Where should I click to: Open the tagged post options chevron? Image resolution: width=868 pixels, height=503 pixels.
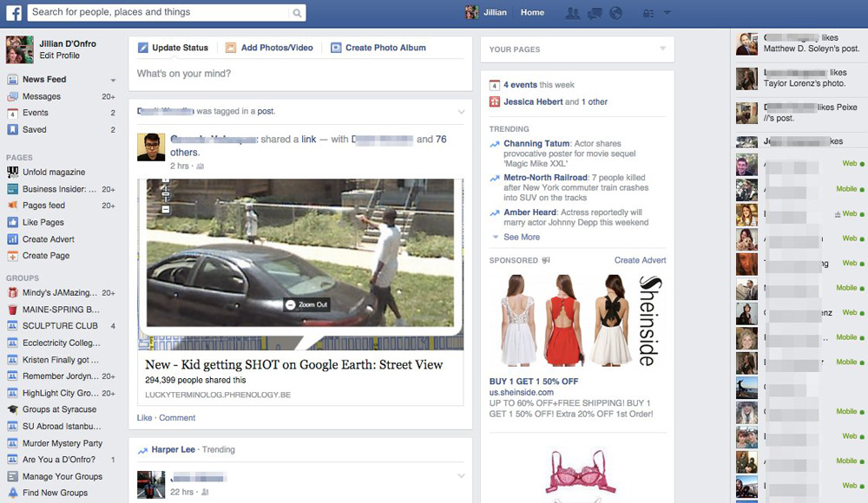pos(461,112)
